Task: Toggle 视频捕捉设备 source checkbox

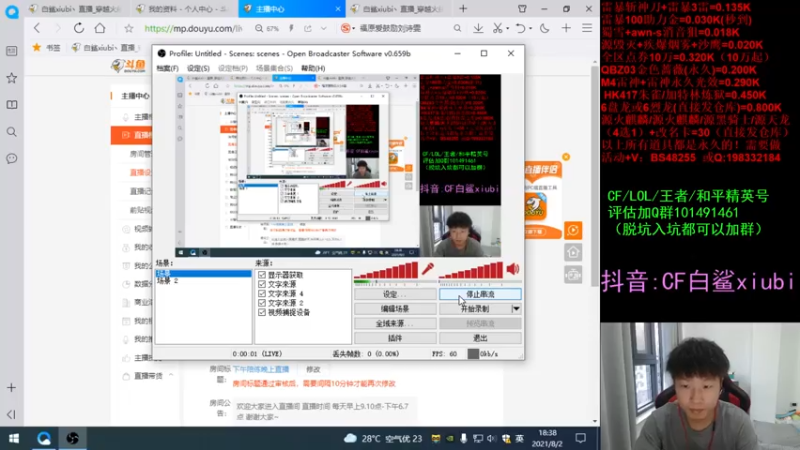Action: click(262, 312)
